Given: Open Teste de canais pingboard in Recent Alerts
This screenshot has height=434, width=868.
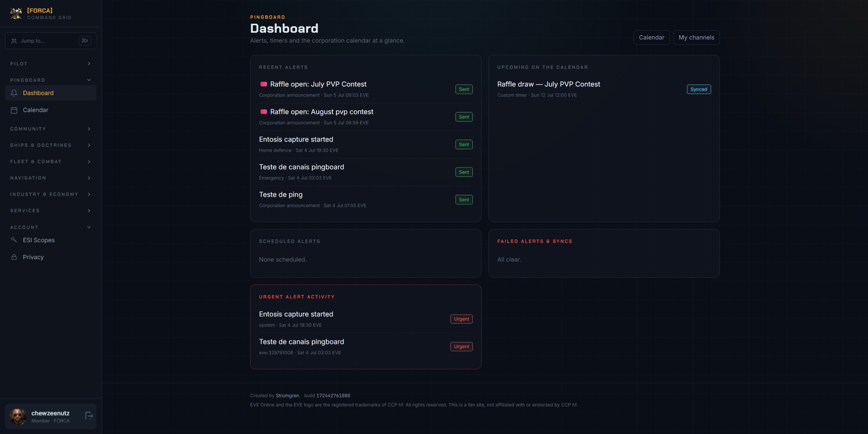Looking at the screenshot, I should [301, 167].
